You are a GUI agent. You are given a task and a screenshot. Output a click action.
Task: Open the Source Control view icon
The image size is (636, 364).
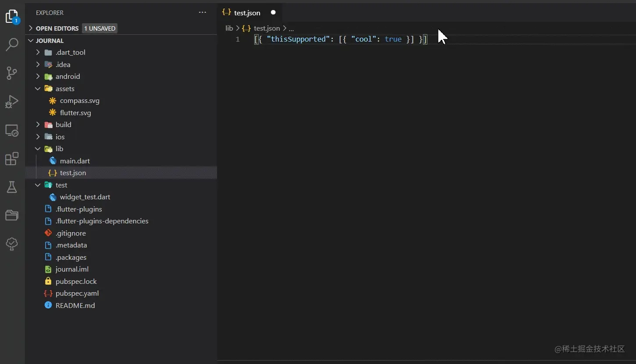12,73
